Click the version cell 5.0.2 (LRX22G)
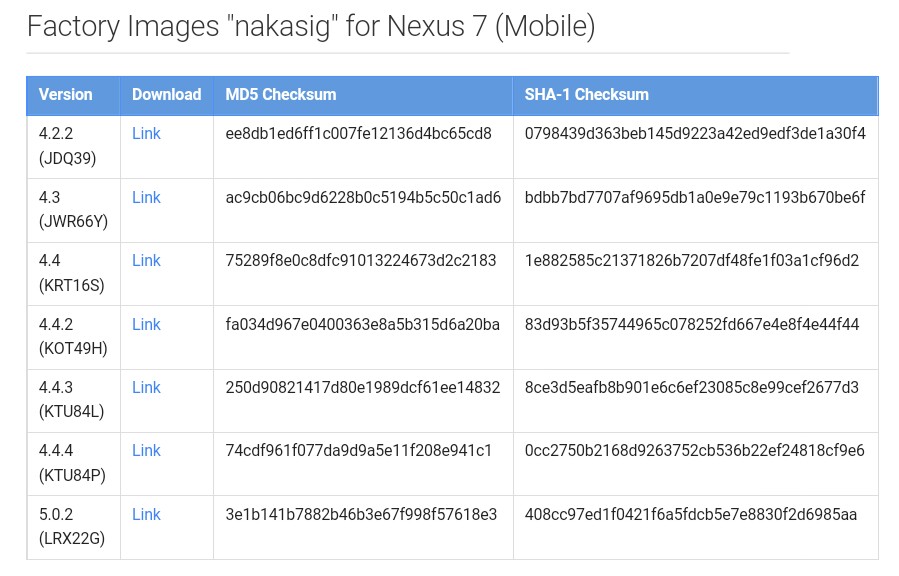 coord(72,527)
